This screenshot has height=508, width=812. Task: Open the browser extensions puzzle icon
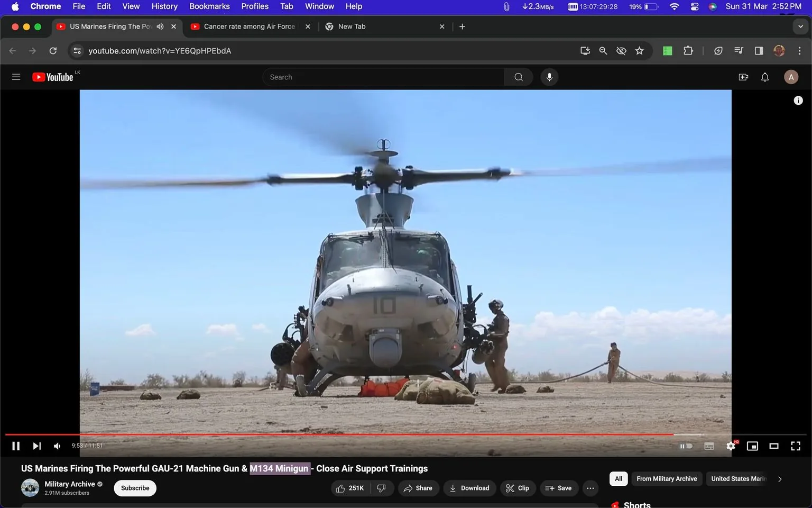click(x=688, y=51)
